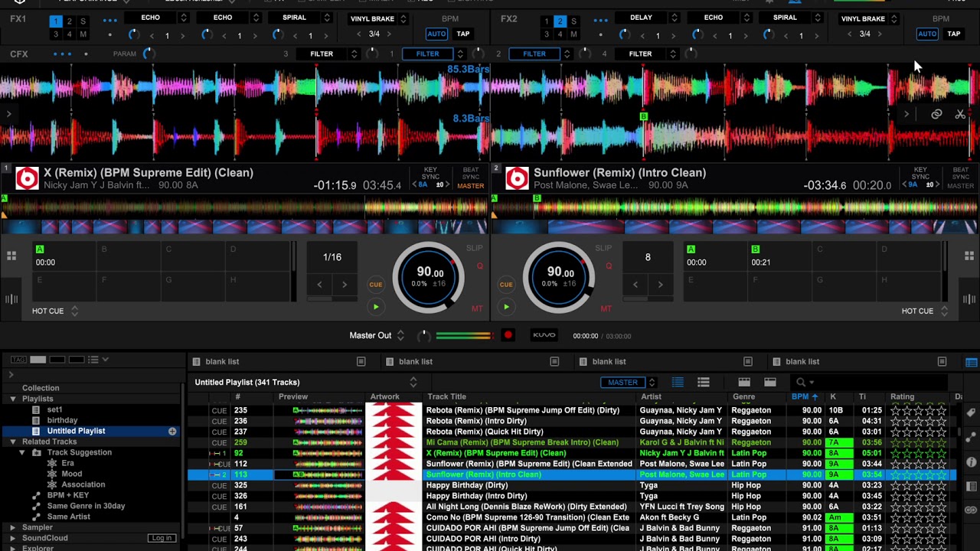Set deck 2 as MASTER

pyautogui.click(x=960, y=186)
